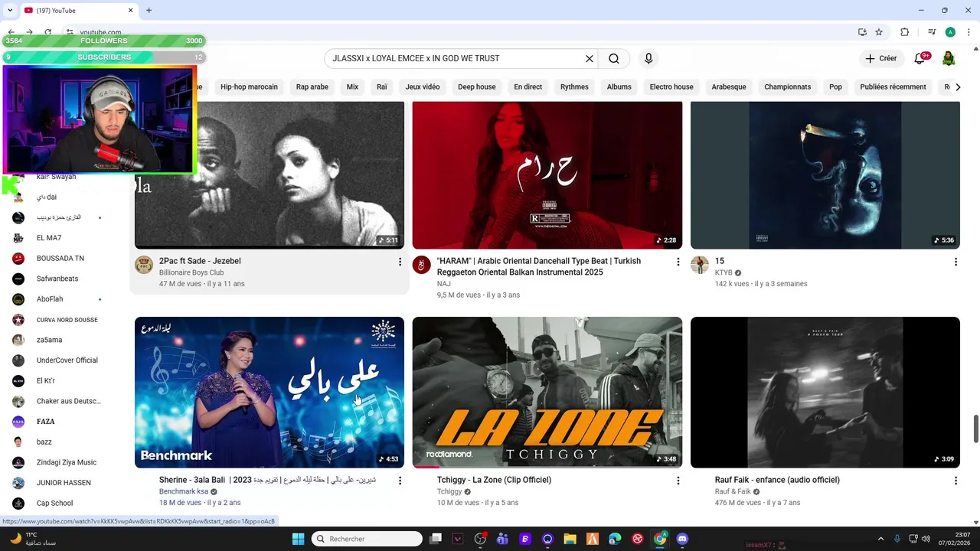Select the Publiées récemment filter chip

click(x=893, y=86)
